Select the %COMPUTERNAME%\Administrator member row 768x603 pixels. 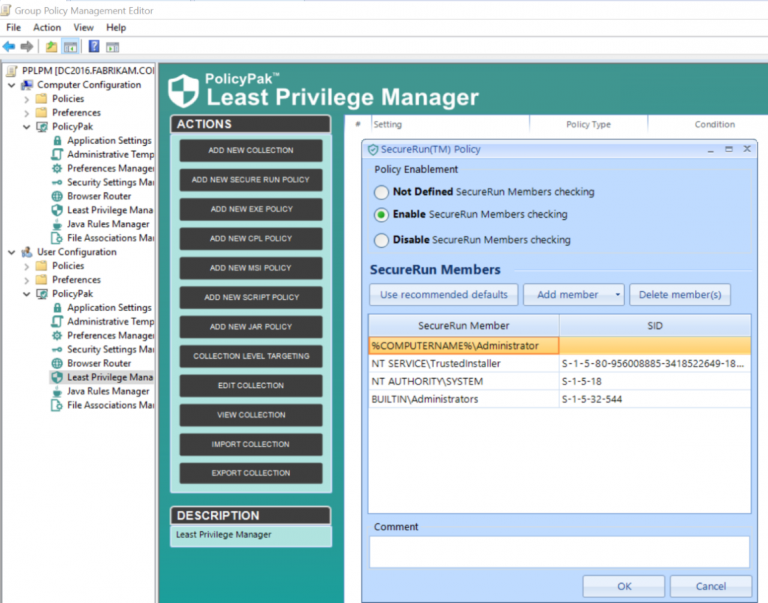click(559, 346)
